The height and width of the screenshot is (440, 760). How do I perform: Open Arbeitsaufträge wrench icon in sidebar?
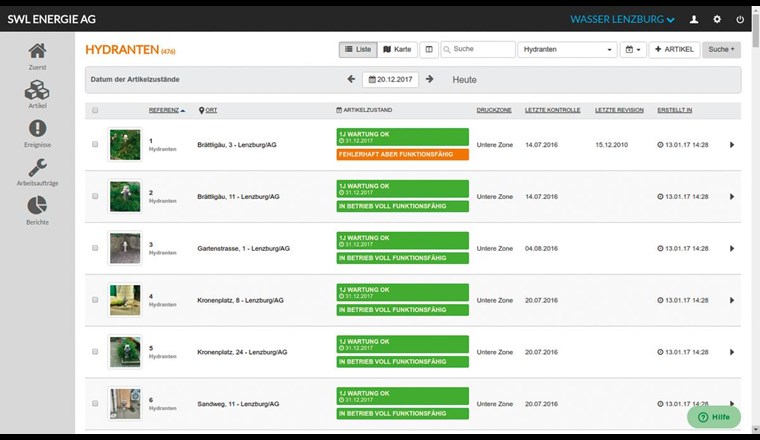(37, 168)
